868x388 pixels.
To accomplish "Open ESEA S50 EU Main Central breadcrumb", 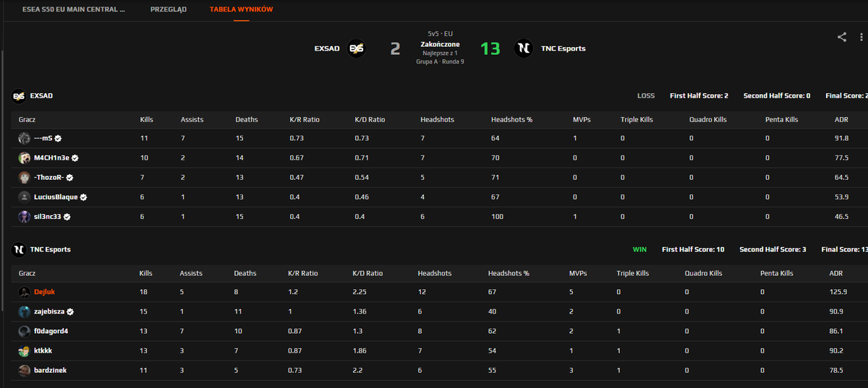I will pyautogui.click(x=73, y=10).
